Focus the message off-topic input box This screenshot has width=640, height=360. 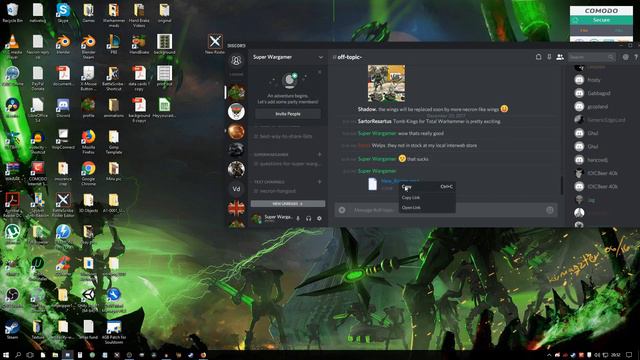[x=446, y=210]
